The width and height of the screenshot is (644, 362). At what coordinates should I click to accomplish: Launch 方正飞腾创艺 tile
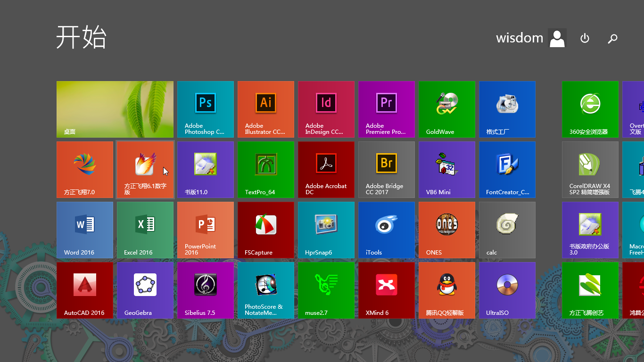[x=590, y=290]
